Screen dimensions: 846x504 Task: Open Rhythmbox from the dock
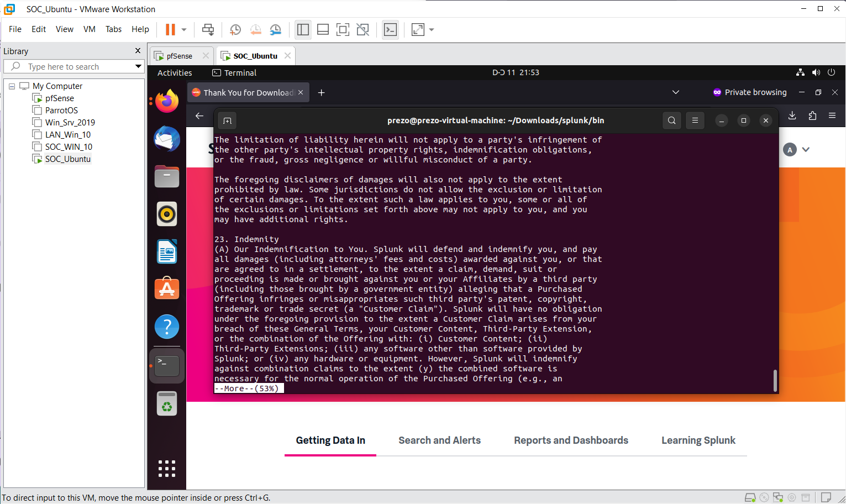click(x=167, y=214)
